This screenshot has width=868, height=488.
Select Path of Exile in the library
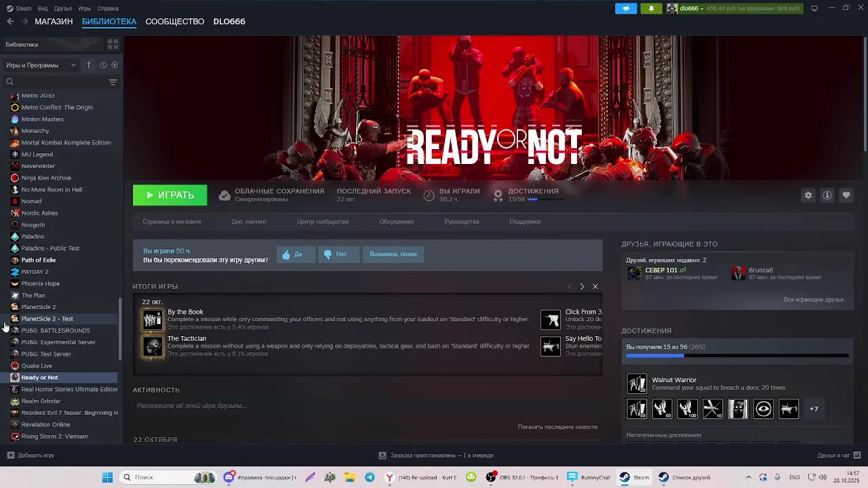(39, 260)
